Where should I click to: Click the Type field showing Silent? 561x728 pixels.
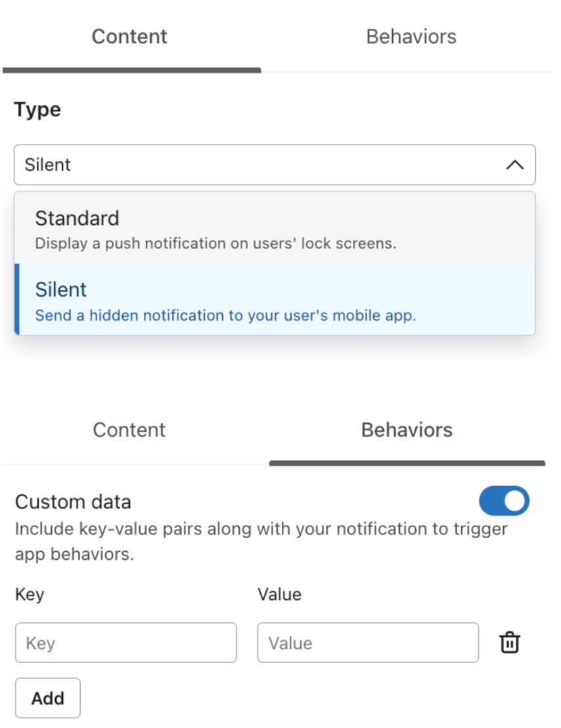coord(263,165)
